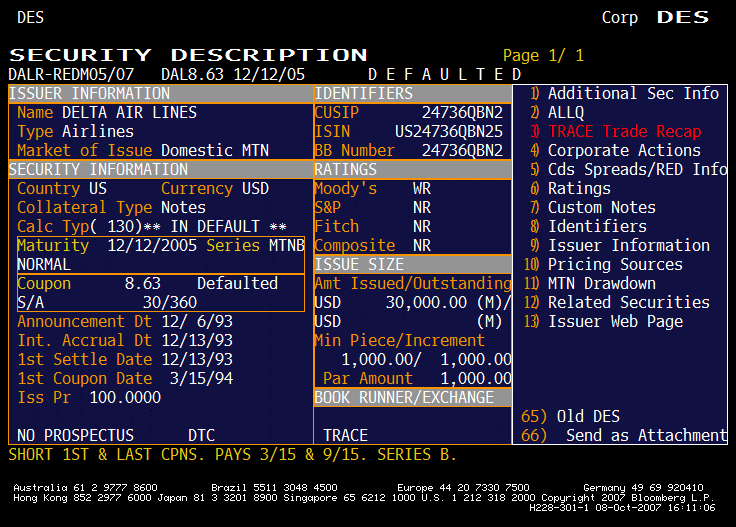Click the Amt Issued/Outstanding label
Viewport: 736px width, 527px height.
(x=413, y=283)
